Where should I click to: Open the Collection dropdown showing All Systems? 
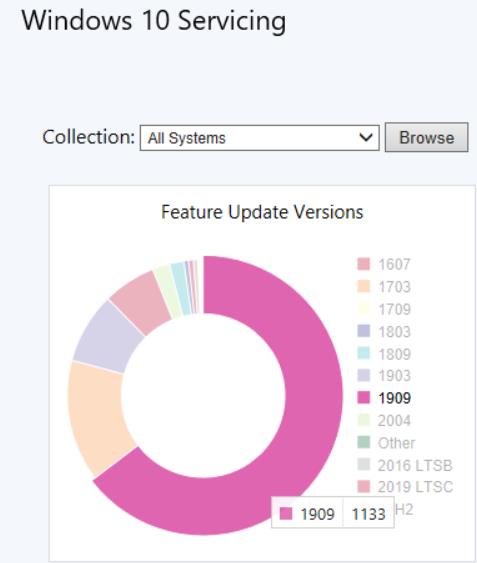pos(259,138)
